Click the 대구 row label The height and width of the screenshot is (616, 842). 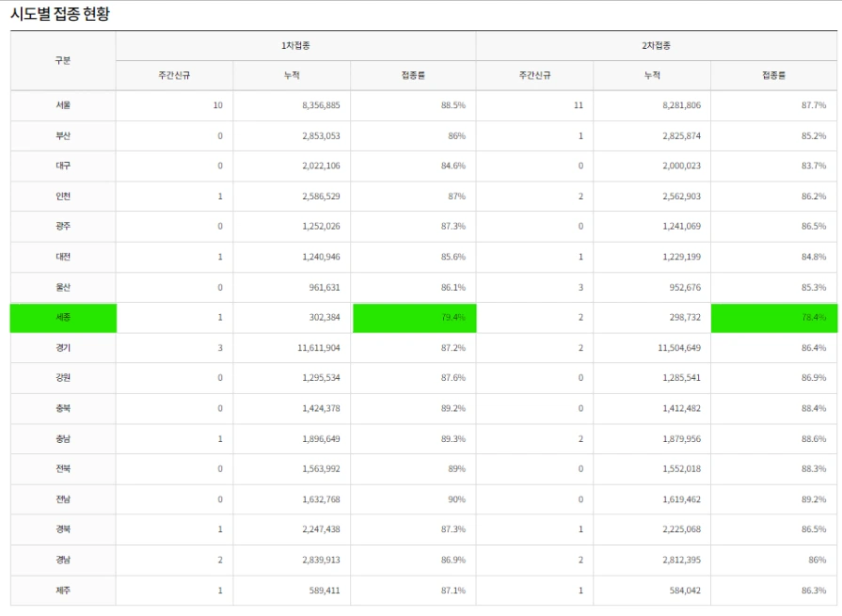tap(63, 166)
